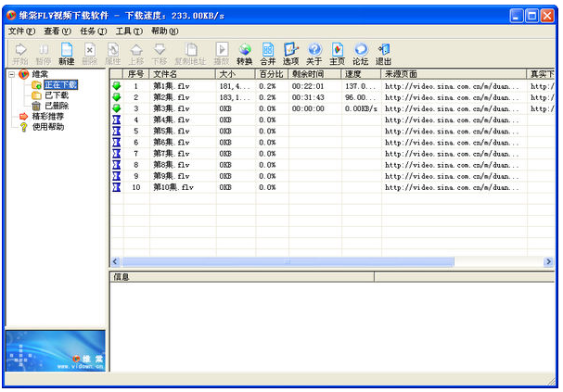Open 选项 (Options) from the toolbar
This screenshot has width=563, height=392.
click(x=290, y=53)
